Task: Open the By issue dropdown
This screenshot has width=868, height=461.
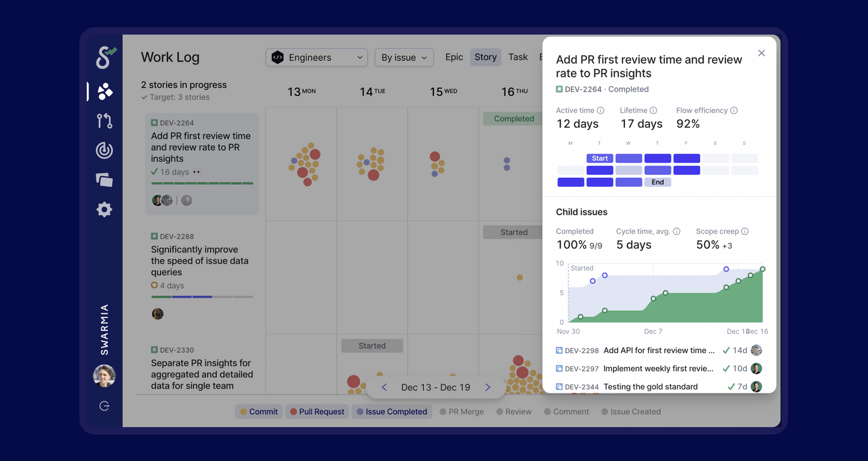Action: 404,57
